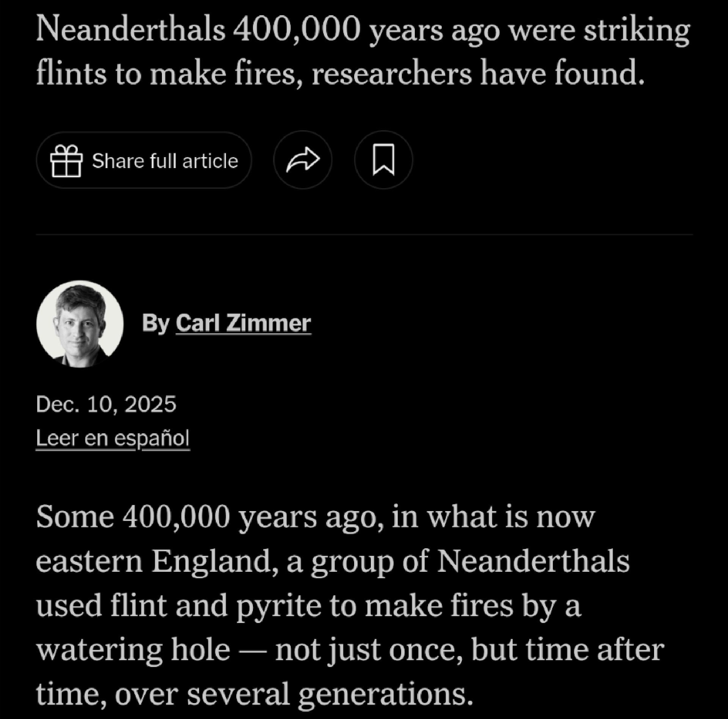Click "Neanderthals" in the article body paragraph
Viewport: 728px width, 719px height.
pyautogui.click(x=533, y=560)
